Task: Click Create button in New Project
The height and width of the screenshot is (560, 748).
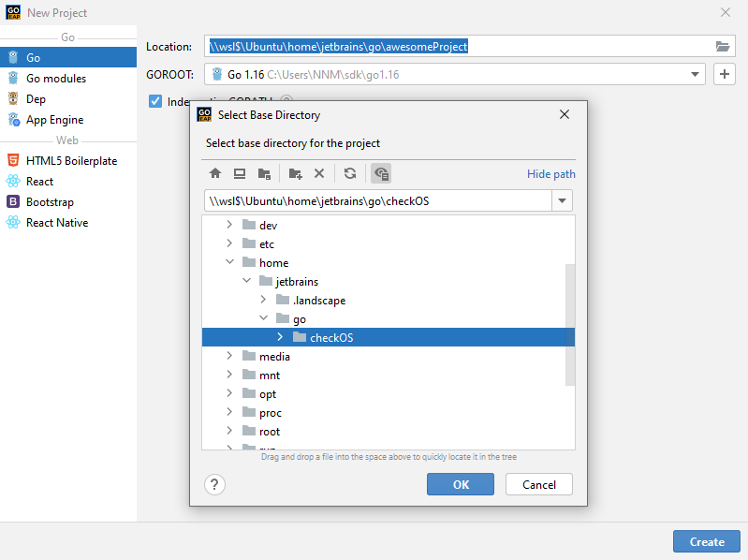Action: pyautogui.click(x=707, y=541)
